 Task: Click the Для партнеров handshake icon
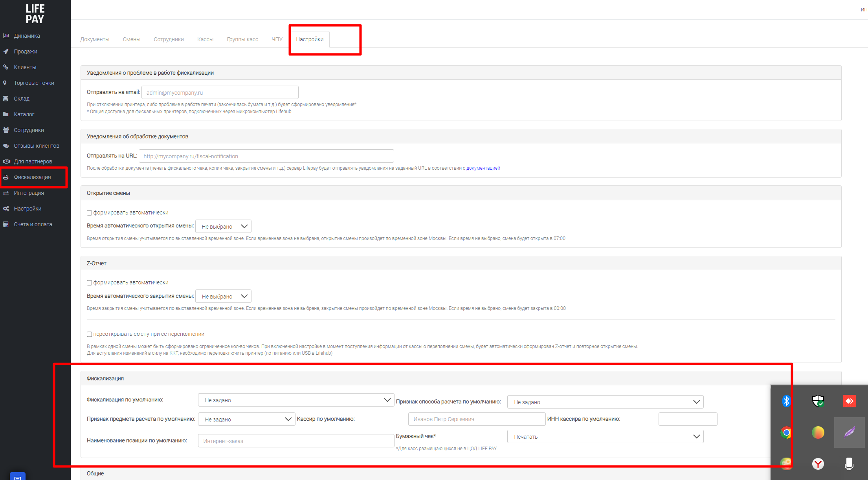pos(6,161)
